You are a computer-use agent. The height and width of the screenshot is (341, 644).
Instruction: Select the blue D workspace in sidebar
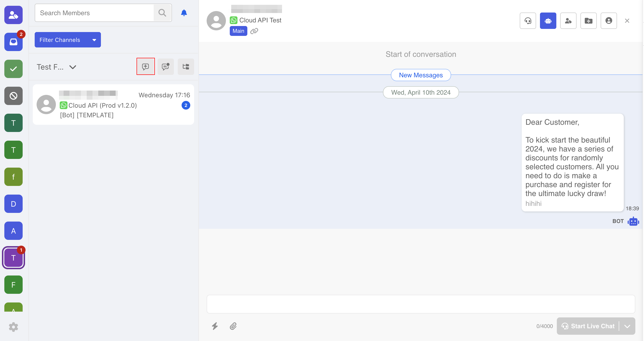pos(13,204)
